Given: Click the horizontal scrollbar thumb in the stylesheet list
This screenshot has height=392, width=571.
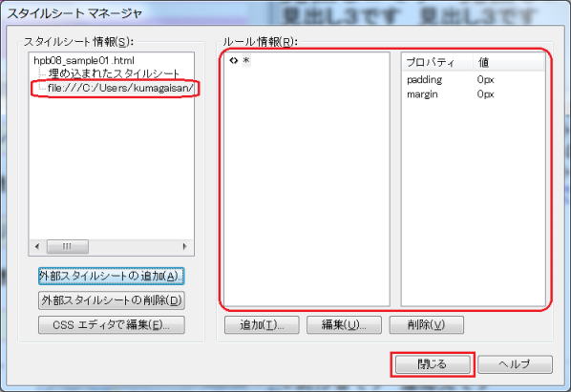Looking at the screenshot, I should point(68,246).
